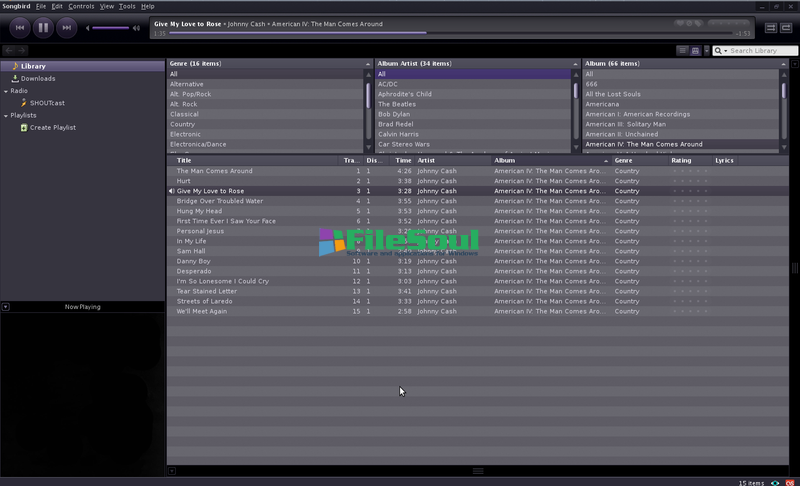This screenshot has height=486, width=800.
Task: Open the Now Playing pane dropdown arrow
Action: (x=5, y=307)
